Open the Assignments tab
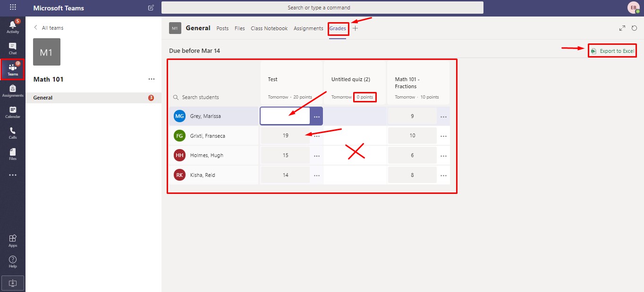644x292 pixels. coord(308,28)
